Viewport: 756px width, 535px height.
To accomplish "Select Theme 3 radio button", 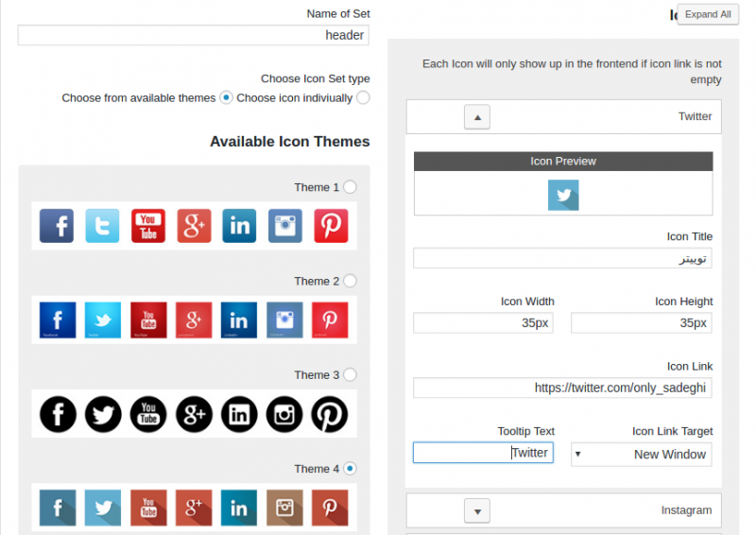I will (351, 374).
